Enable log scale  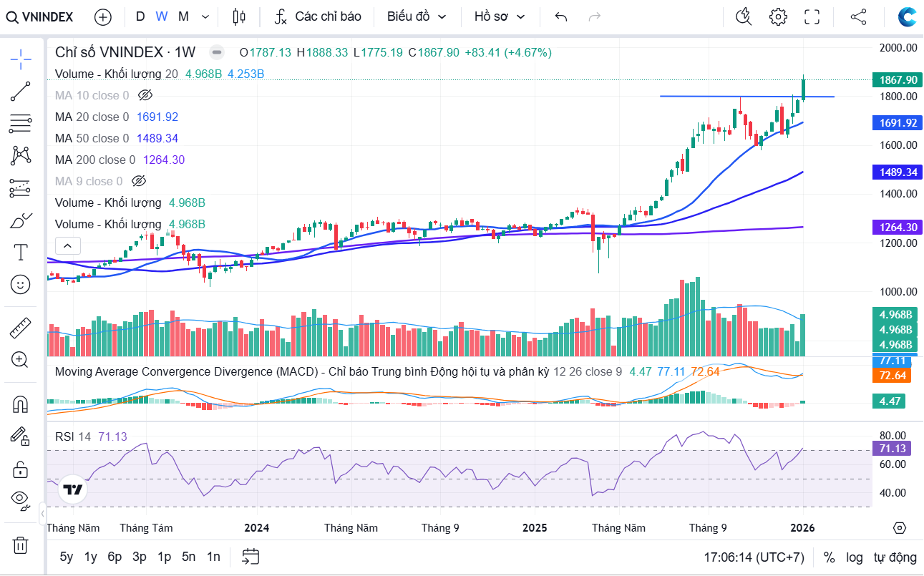(x=855, y=557)
